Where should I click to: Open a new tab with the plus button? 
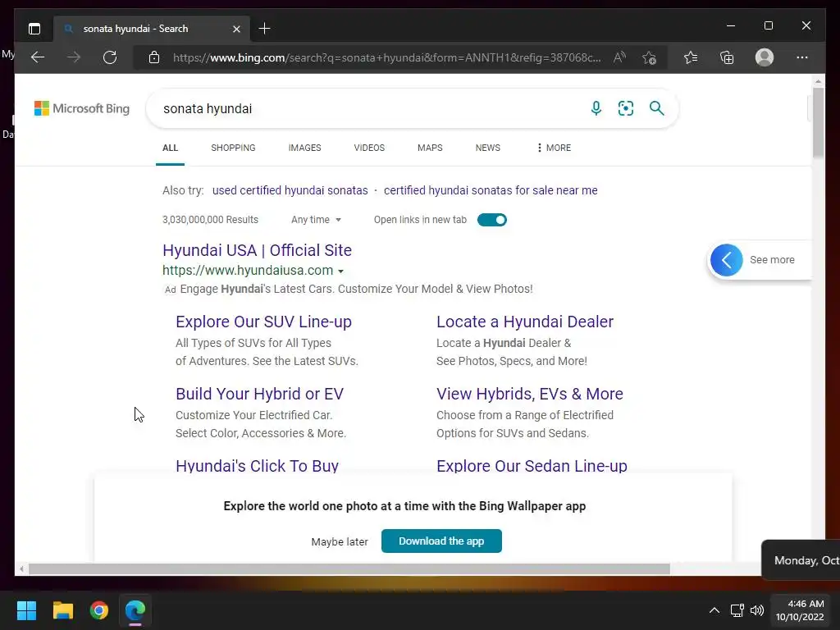[264, 29]
